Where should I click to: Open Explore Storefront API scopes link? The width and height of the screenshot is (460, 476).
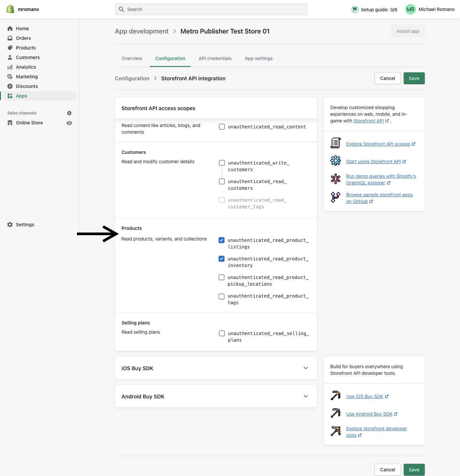(381, 144)
